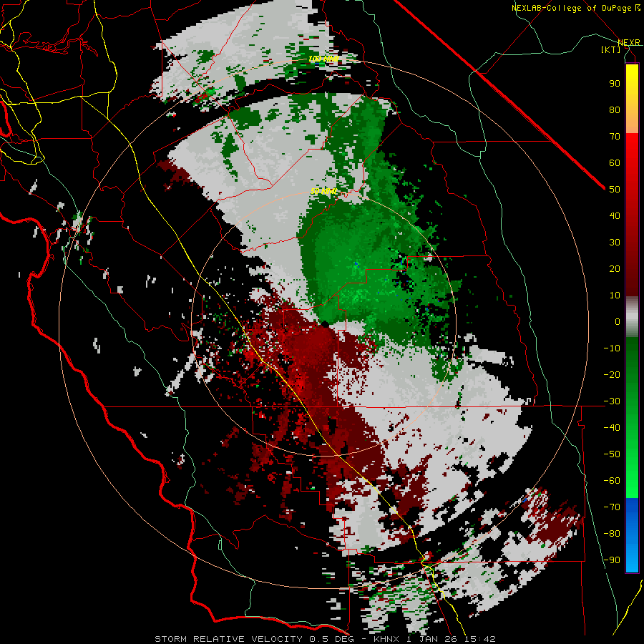Select the positive 90 knot scale label
This screenshot has height=644, width=644.
(x=615, y=84)
